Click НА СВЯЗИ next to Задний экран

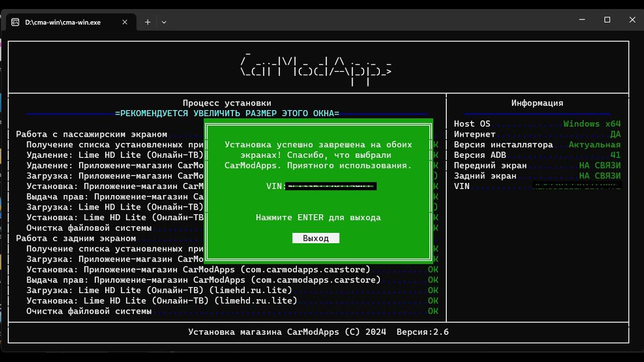[600, 176]
